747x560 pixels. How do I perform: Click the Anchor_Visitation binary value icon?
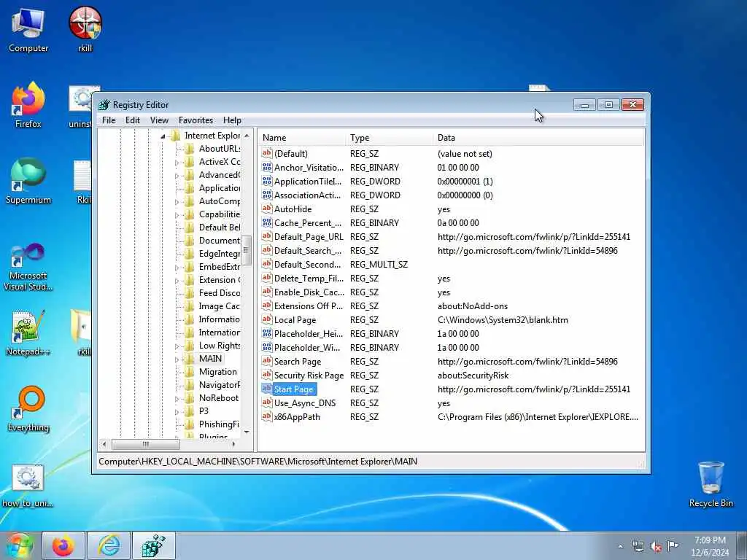pos(267,167)
